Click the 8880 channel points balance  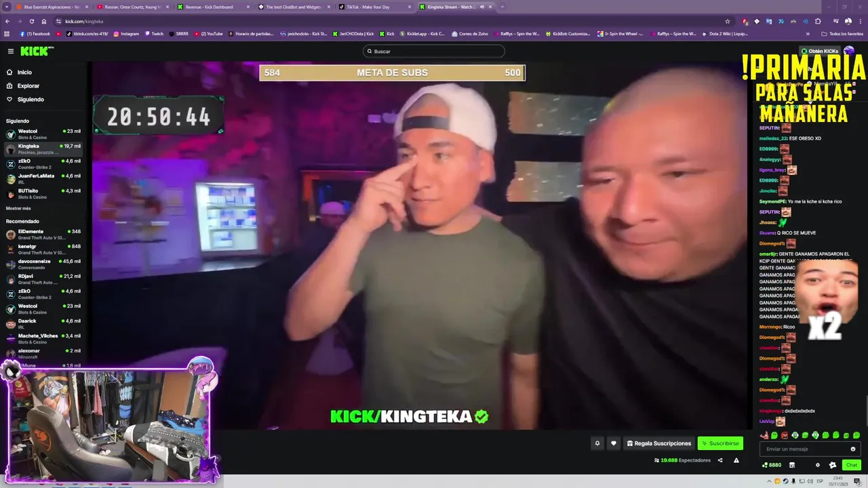[772, 465]
